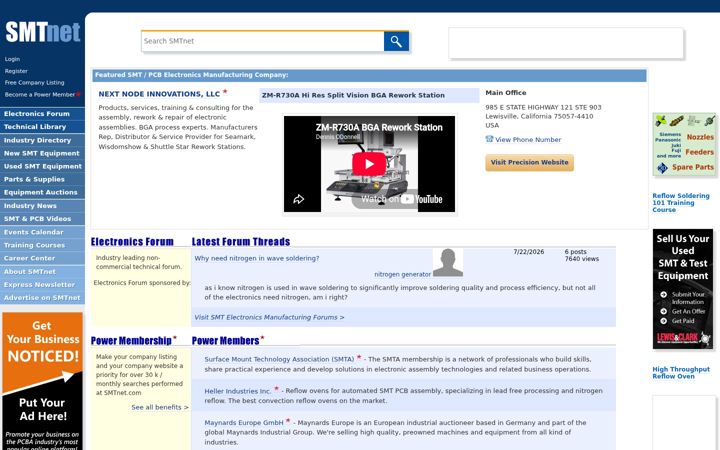Click Sell Us Your Used SMT Equipment ad
Screen dimensions: 720x450
pyautogui.click(x=683, y=289)
